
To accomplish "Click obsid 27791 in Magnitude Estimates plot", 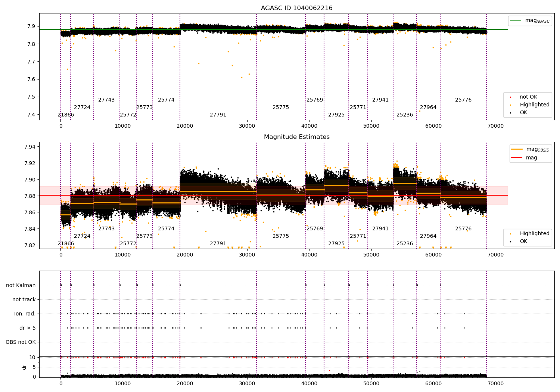I will (218, 244).
